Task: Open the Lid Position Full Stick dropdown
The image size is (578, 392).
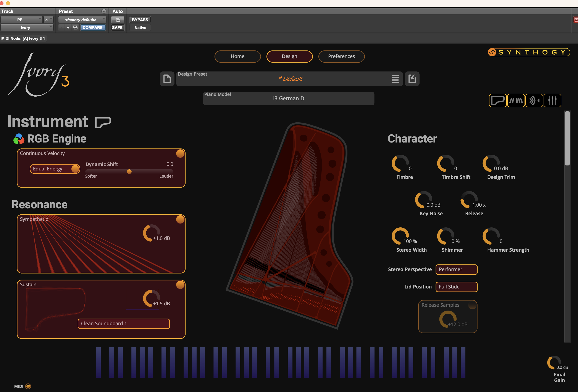Action: 456,287
